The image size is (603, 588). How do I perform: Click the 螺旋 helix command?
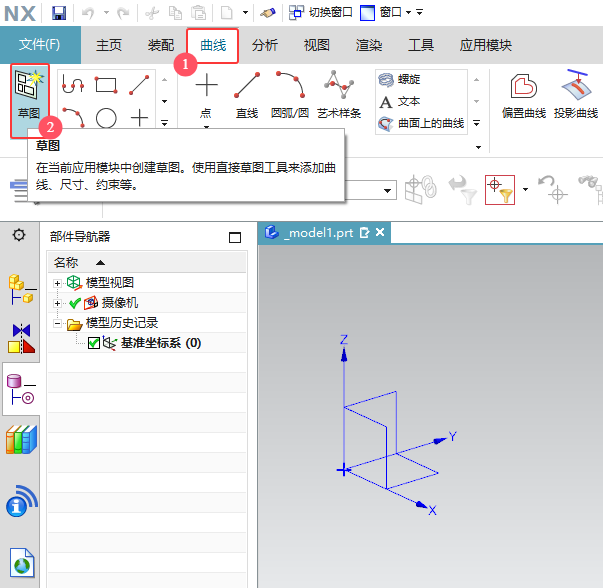[400, 79]
